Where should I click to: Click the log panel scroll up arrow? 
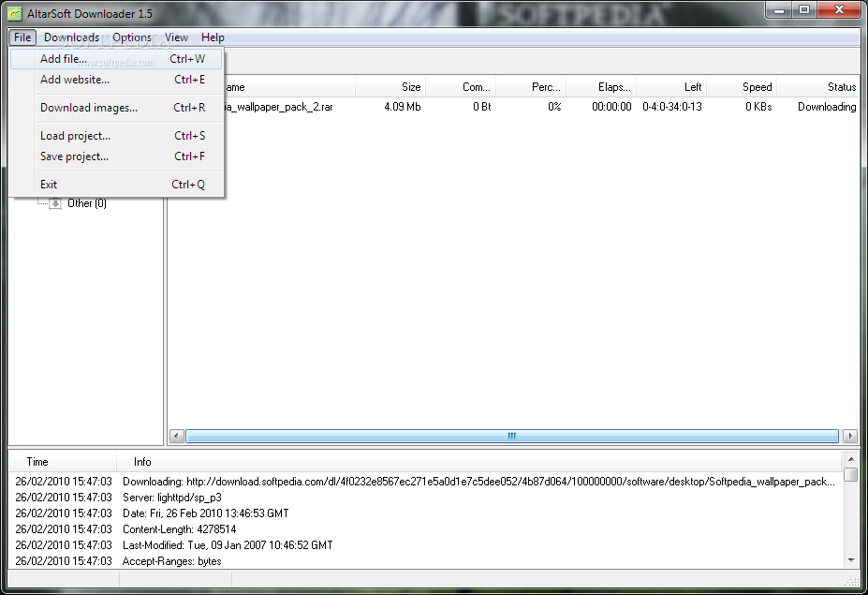tap(851, 459)
